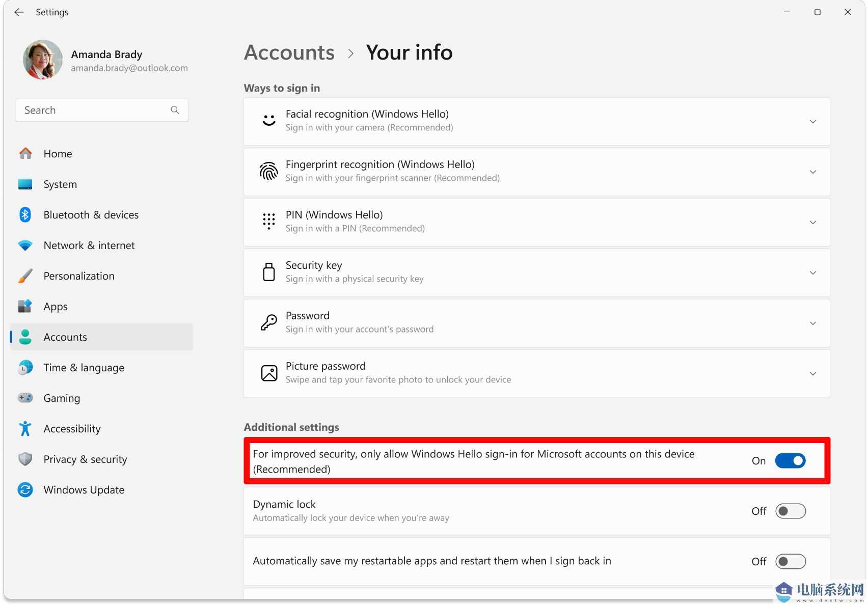868x605 pixels.
Task: Enable auto-save restartable apps toggle
Action: (x=791, y=561)
